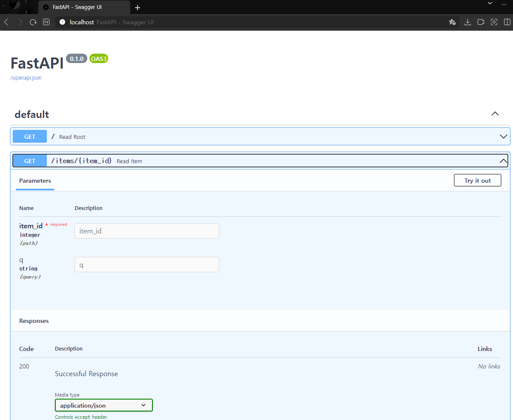The height and width of the screenshot is (420, 513).
Task: Click the localhost address bar
Action: click(257, 22)
